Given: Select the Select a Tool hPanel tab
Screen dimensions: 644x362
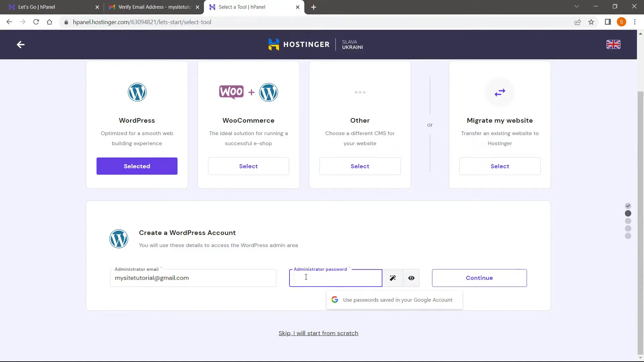Looking at the screenshot, I should 254,7.
